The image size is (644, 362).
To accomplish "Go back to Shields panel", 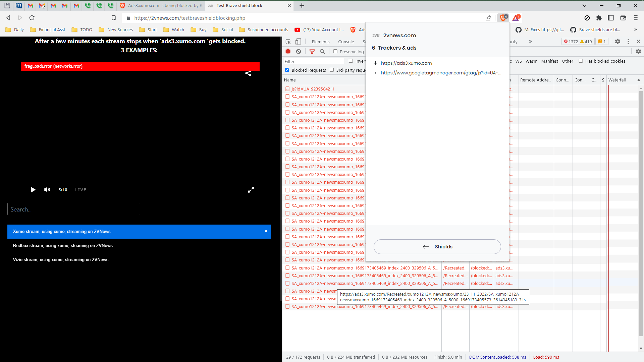I will coord(437,246).
